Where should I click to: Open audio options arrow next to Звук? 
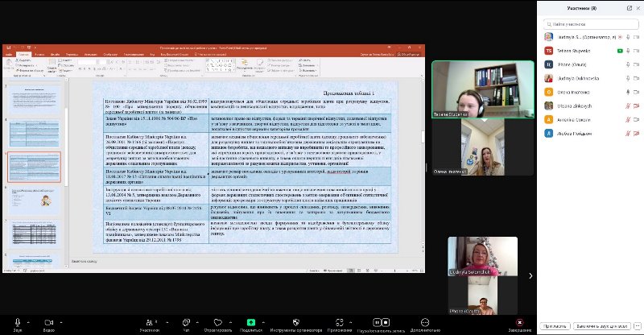[28, 322]
